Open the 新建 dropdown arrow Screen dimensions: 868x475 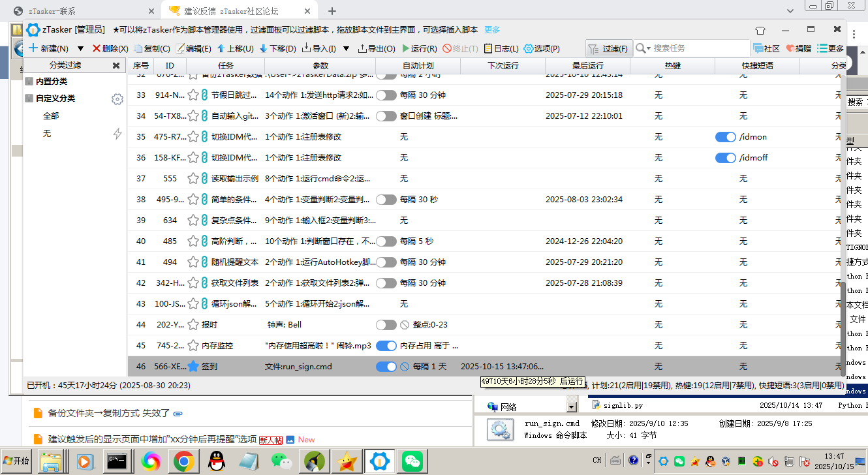point(80,48)
